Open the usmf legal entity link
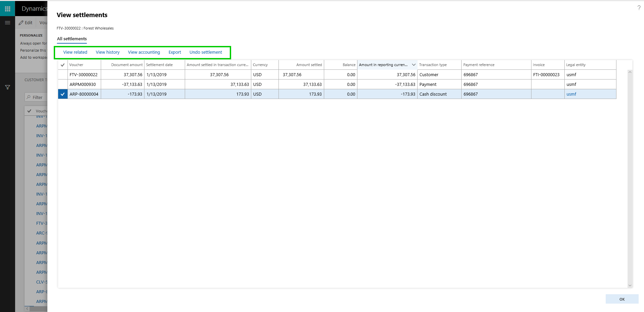Viewport: 644px width, 312px height. (x=571, y=94)
